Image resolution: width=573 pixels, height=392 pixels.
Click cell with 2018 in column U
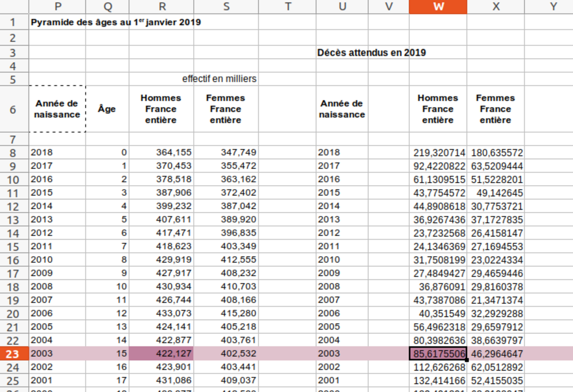pos(342,153)
